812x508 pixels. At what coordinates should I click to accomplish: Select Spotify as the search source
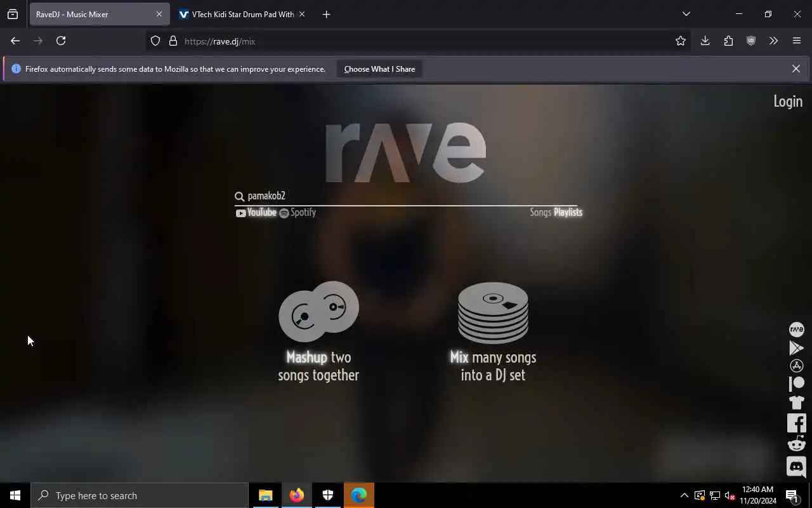click(298, 213)
